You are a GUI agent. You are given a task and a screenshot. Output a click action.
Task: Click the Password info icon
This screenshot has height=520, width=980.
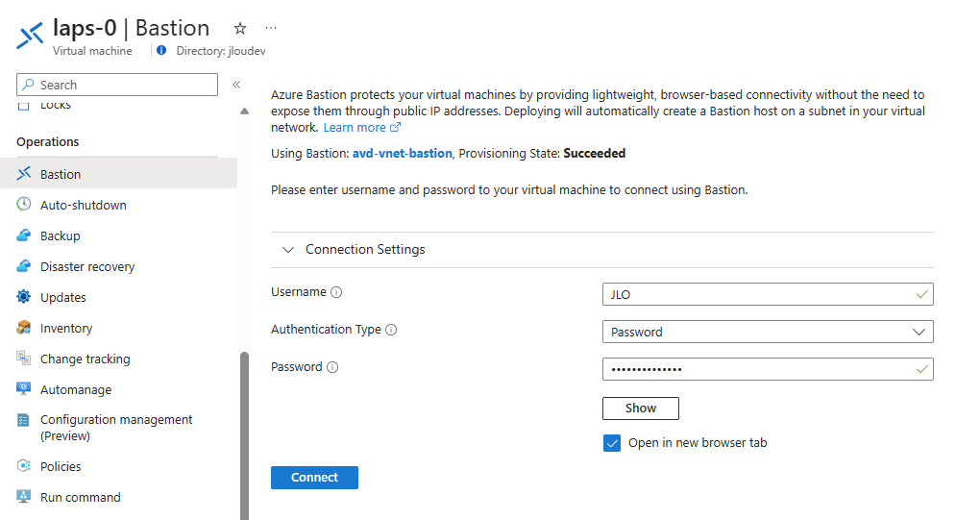[x=332, y=367]
